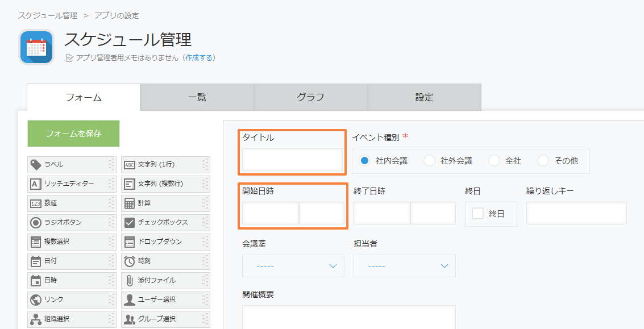Grab the drag handle of 時刻 field
This screenshot has height=329, width=644.
click(x=205, y=261)
